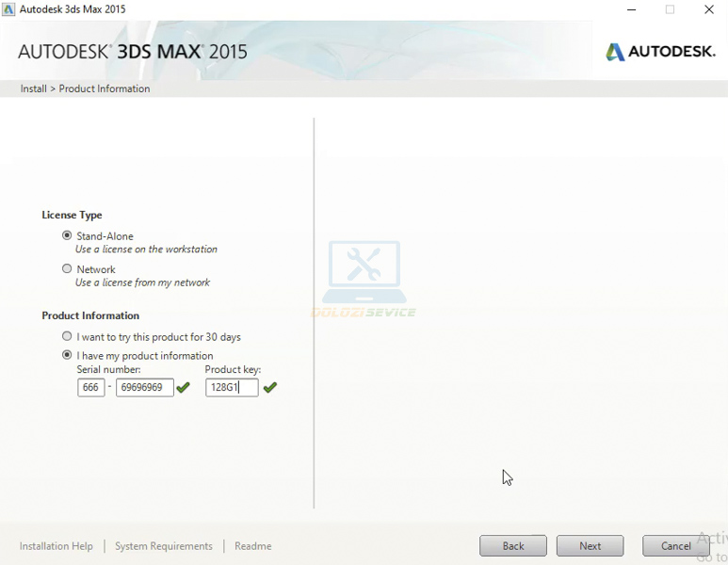Image resolution: width=728 pixels, height=565 pixels.
Task: Select the Stand-Alone license type
Action: tap(67, 235)
